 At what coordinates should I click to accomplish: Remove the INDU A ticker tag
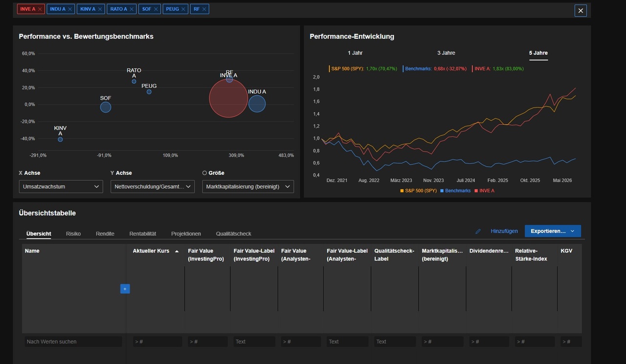tap(70, 9)
